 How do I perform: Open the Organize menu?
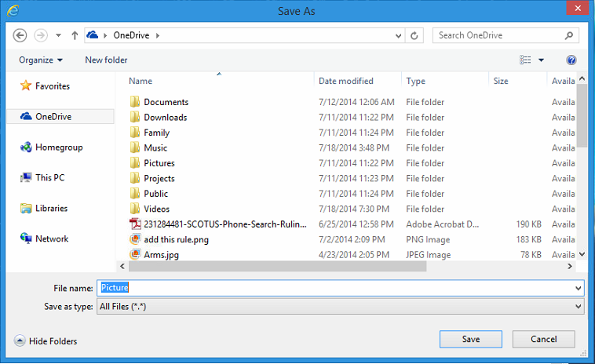click(41, 60)
